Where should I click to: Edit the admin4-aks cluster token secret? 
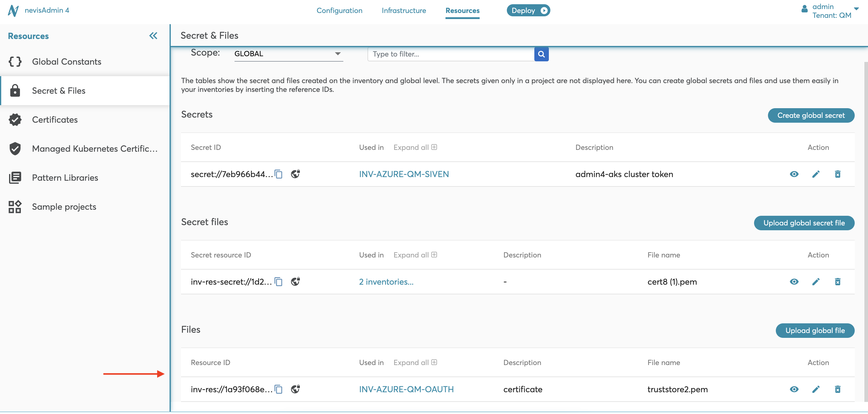click(x=815, y=174)
